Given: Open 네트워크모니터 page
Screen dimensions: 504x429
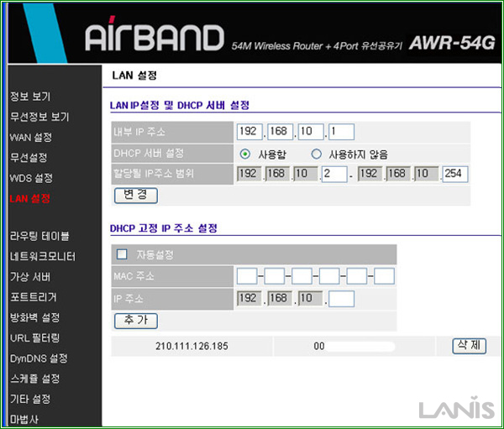Looking at the screenshot, I should pyautogui.click(x=43, y=256).
